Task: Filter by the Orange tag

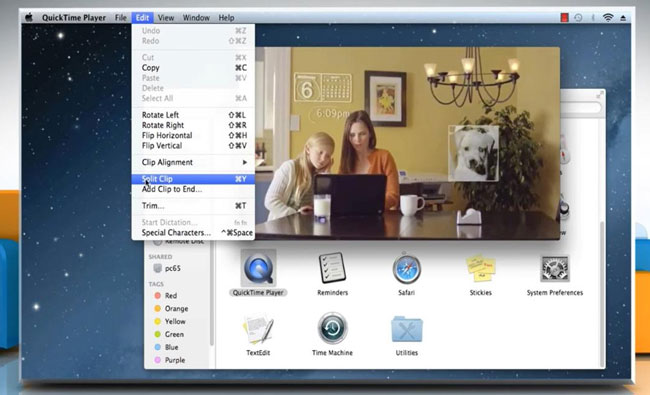Action: point(171,308)
